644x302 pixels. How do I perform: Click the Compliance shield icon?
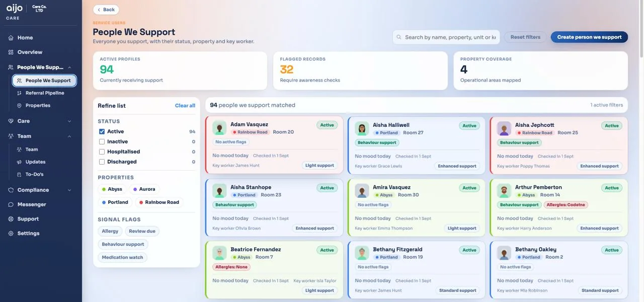point(11,190)
